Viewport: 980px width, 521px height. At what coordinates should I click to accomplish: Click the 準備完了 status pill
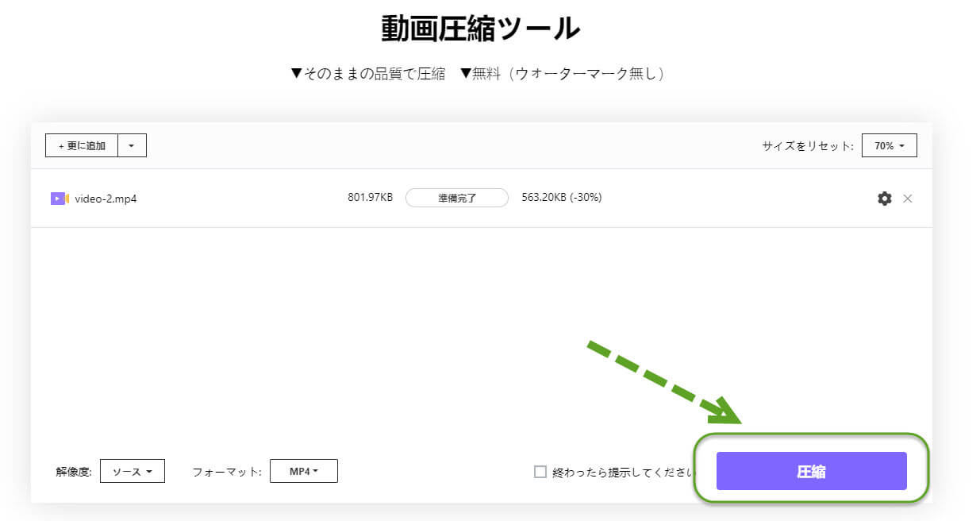pos(456,199)
